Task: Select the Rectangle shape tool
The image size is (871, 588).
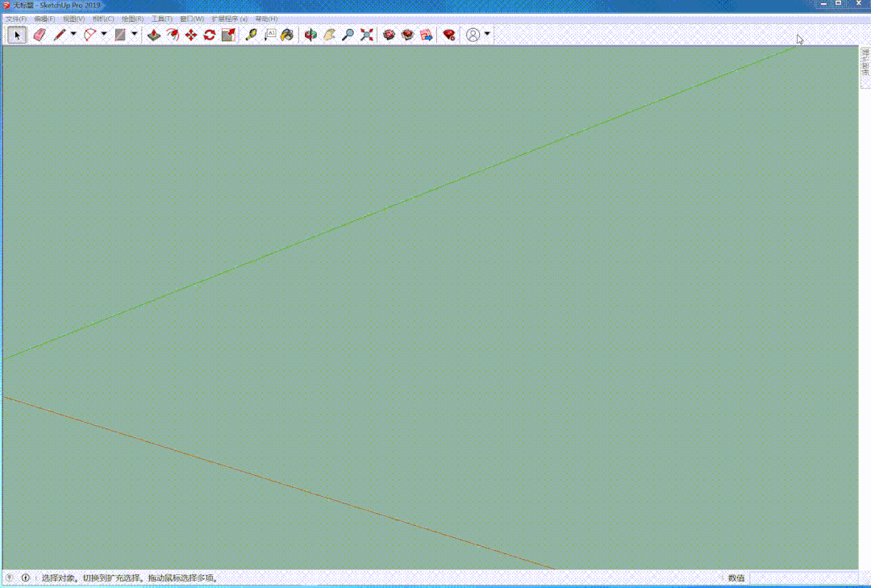Action: point(120,35)
